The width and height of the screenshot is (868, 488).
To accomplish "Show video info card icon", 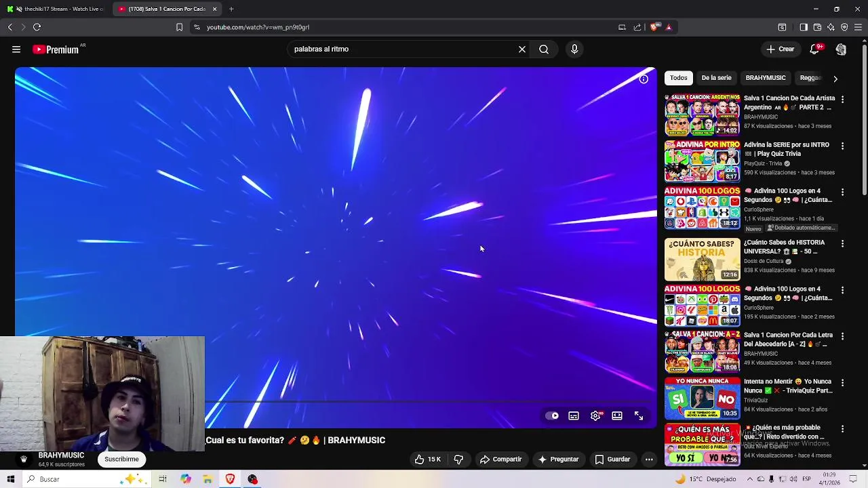I will [644, 79].
